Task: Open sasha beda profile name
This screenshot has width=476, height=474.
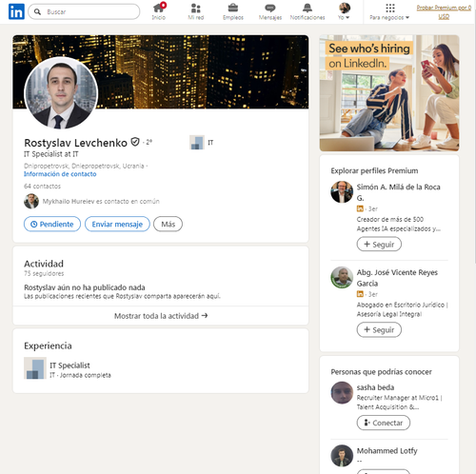Action: tap(375, 387)
